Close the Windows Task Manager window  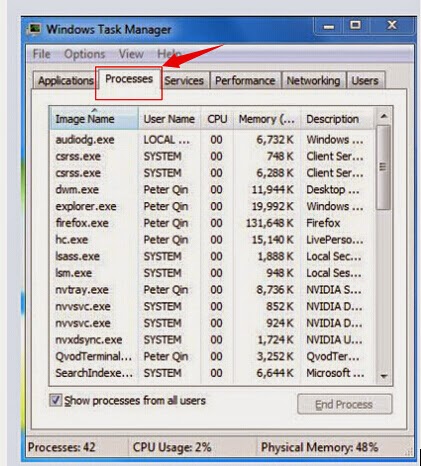click(392, 25)
